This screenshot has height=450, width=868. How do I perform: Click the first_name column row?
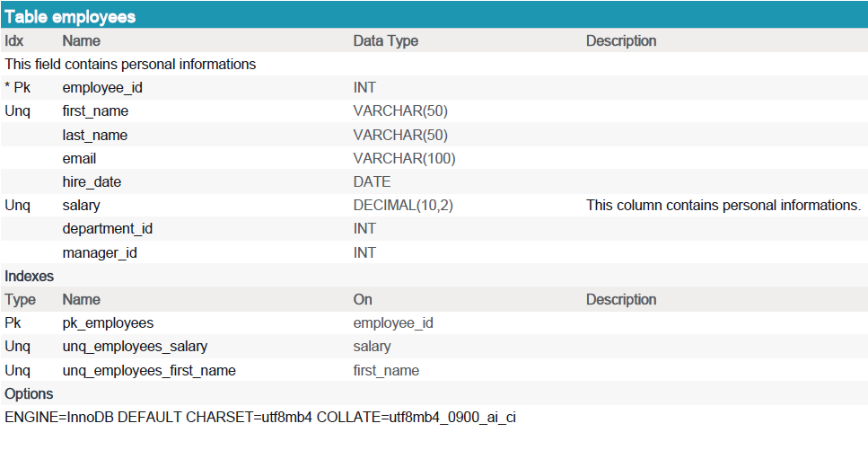(x=434, y=111)
